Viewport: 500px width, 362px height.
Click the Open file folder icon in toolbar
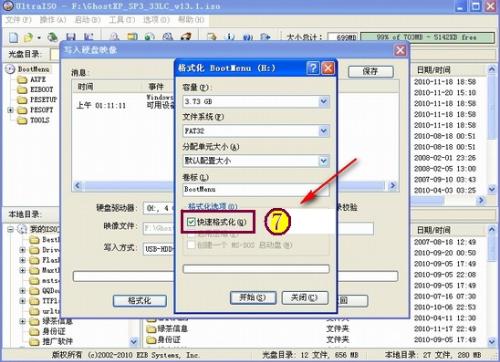click(x=29, y=37)
